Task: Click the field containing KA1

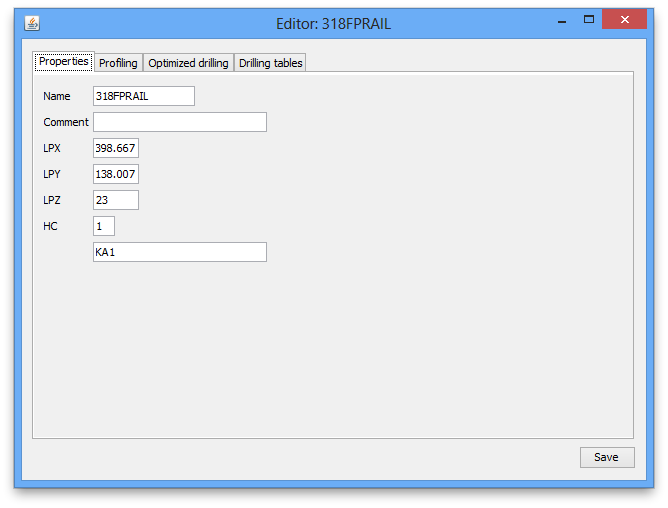Action: click(180, 252)
